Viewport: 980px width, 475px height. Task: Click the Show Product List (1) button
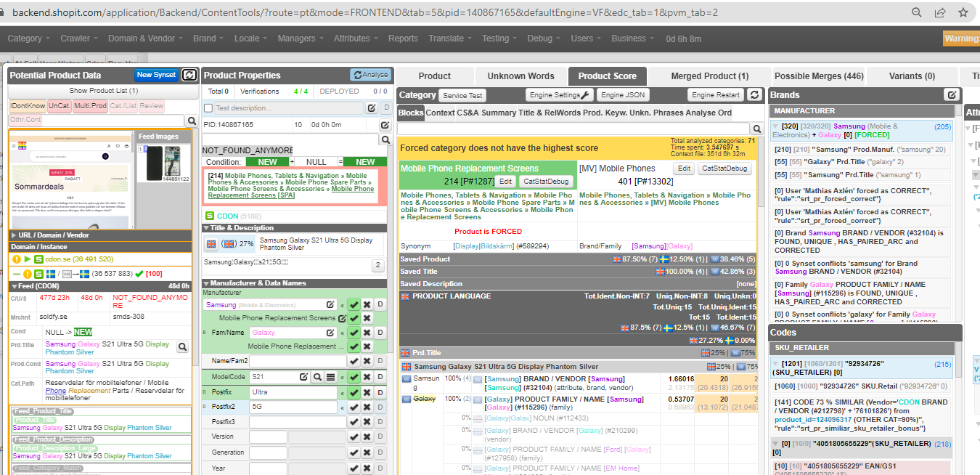(103, 91)
